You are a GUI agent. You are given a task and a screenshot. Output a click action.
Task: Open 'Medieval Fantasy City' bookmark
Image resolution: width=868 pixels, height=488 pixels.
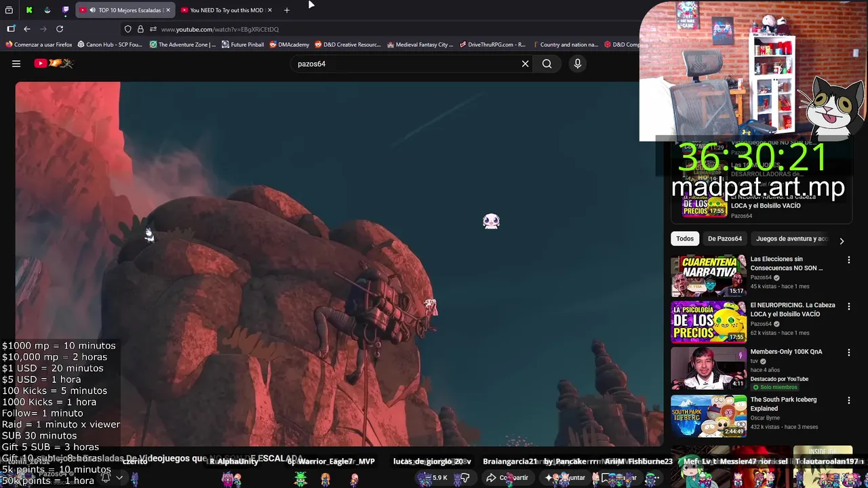pyautogui.click(x=420, y=45)
